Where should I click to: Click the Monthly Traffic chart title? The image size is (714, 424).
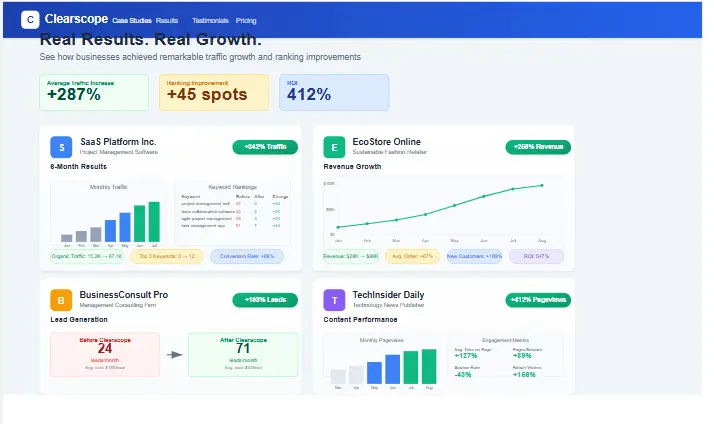[x=108, y=187]
